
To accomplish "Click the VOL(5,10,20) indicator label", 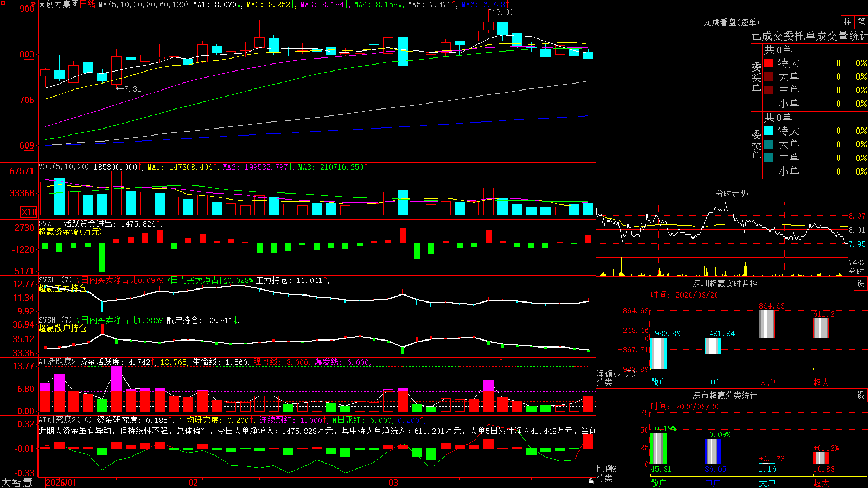I will tap(63, 166).
